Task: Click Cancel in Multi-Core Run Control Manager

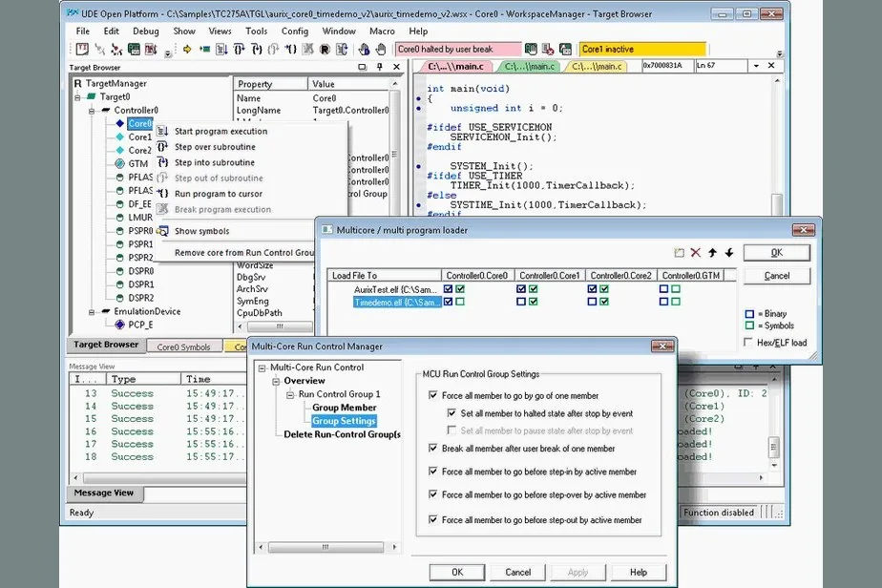Action: tap(517, 572)
